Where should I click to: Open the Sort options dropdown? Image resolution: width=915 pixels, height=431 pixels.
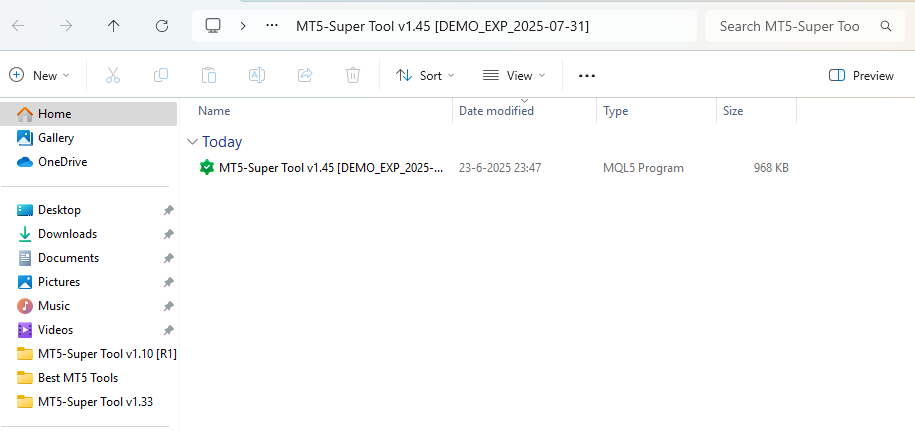425,75
